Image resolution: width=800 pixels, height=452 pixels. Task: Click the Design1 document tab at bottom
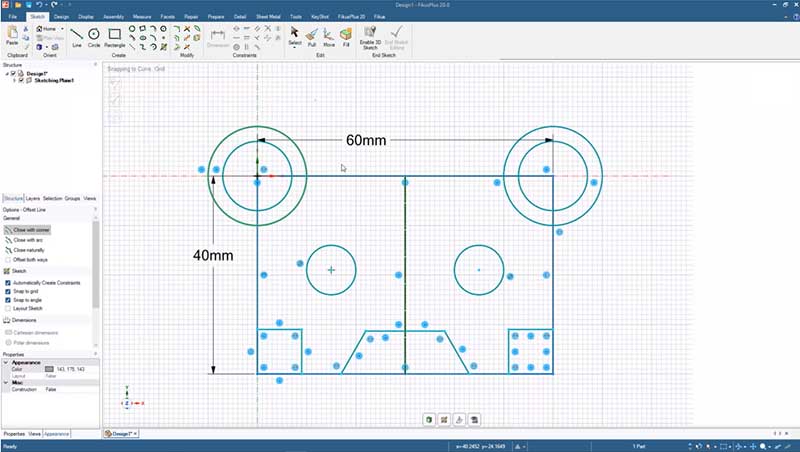[122, 434]
